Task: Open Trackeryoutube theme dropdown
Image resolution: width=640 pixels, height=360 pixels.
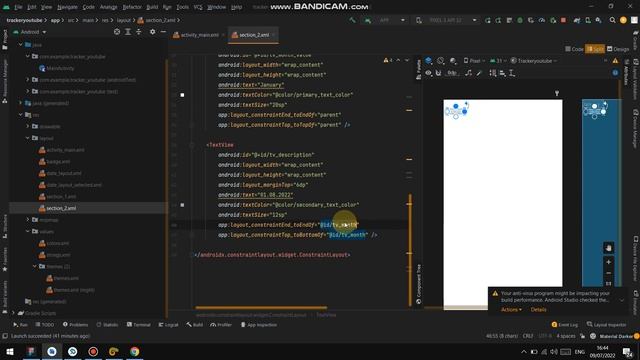Action: click(x=533, y=61)
